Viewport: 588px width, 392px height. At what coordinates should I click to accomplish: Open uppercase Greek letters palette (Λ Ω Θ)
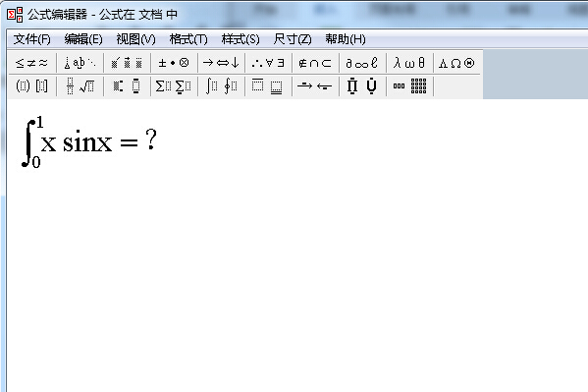[x=456, y=63]
